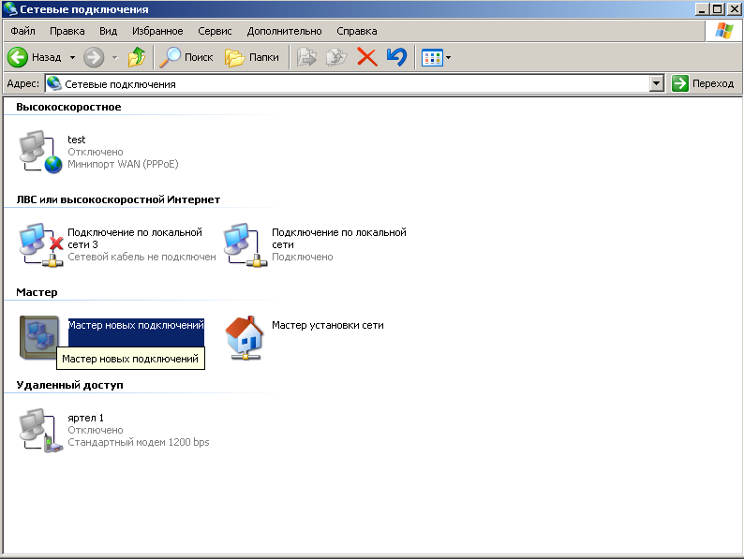Open the Справка menu

click(357, 31)
